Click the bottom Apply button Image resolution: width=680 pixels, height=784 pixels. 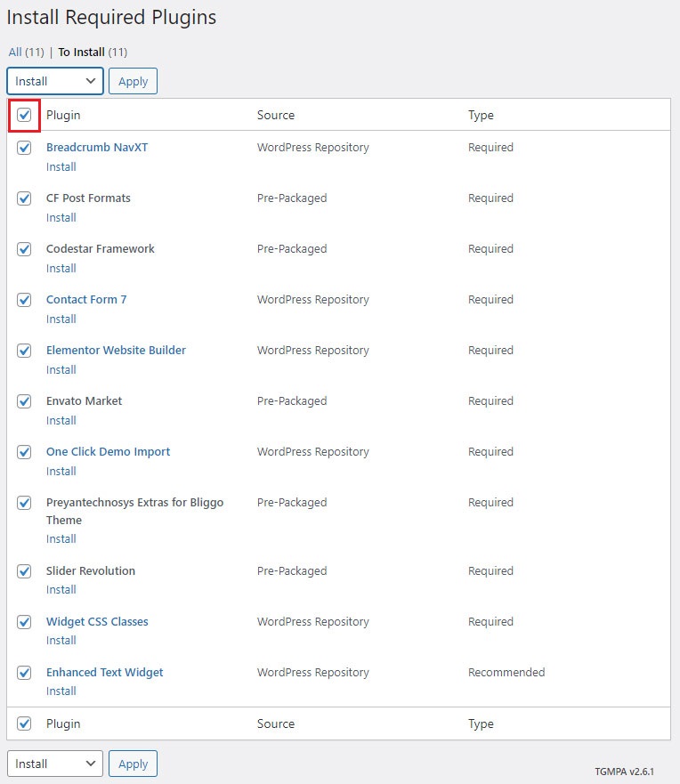pyautogui.click(x=133, y=764)
